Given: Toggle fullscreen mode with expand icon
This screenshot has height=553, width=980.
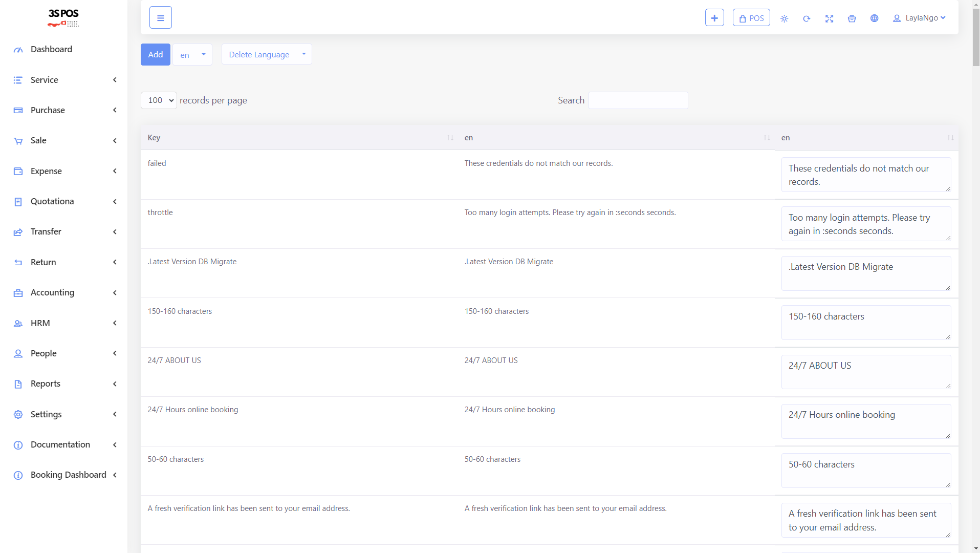Looking at the screenshot, I should [829, 18].
